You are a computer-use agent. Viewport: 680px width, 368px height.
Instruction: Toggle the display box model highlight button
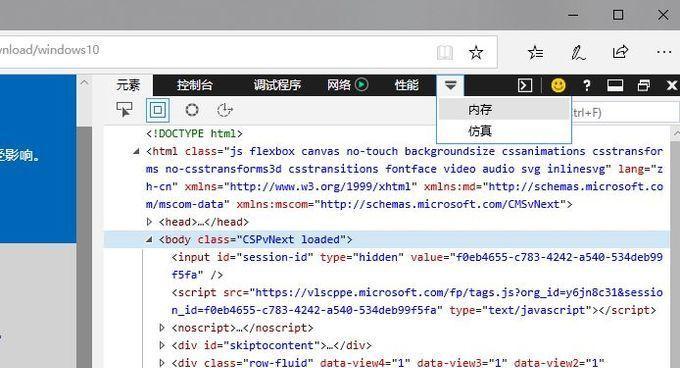coord(157,110)
